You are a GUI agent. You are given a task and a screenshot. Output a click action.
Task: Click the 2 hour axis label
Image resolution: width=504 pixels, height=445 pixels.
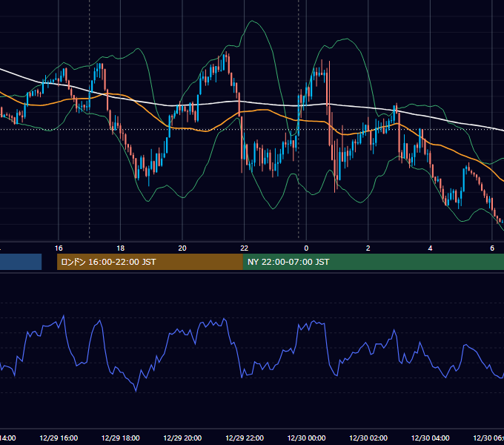coord(368,248)
